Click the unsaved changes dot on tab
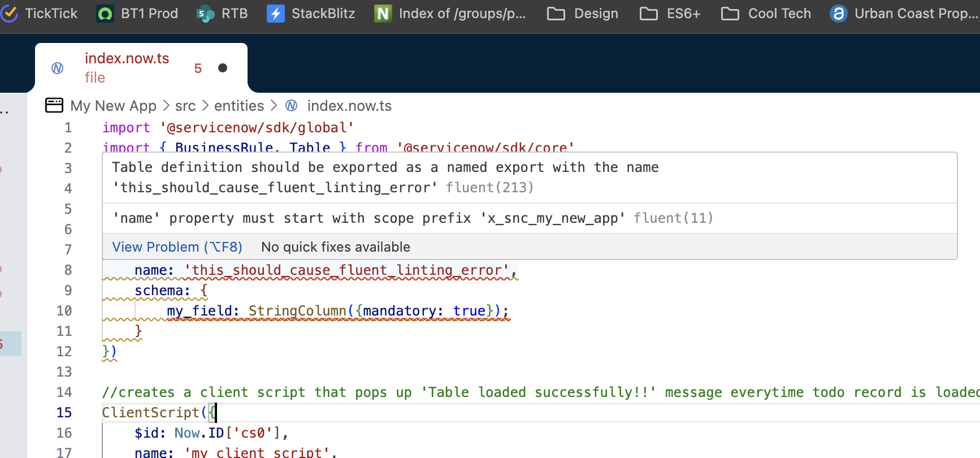The height and width of the screenshot is (458, 980). point(223,68)
